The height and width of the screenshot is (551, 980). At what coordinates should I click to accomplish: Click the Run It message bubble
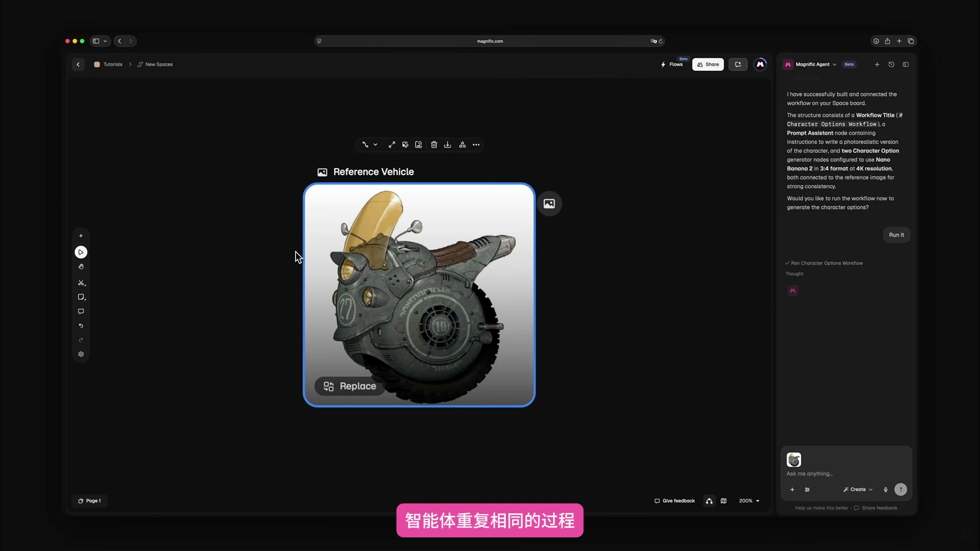click(896, 235)
